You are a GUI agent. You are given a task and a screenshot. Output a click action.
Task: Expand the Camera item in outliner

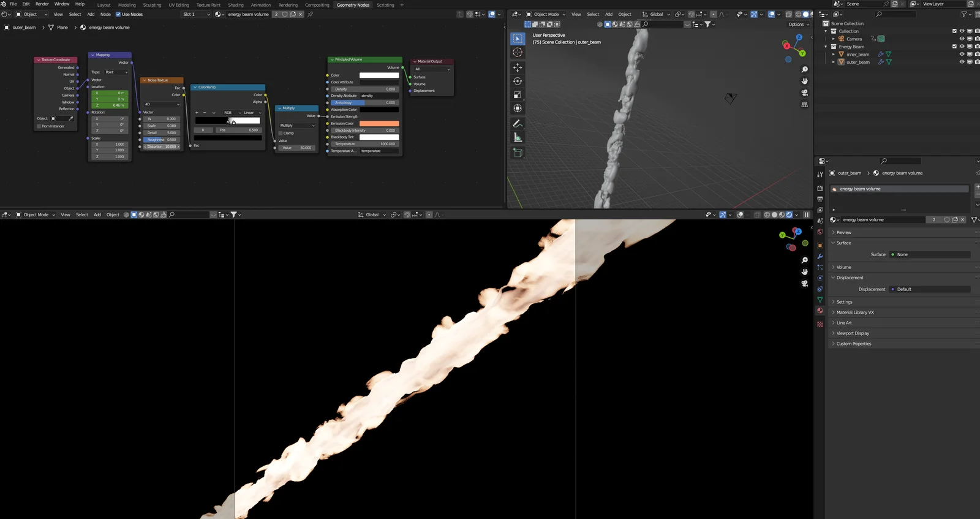click(834, 39)
